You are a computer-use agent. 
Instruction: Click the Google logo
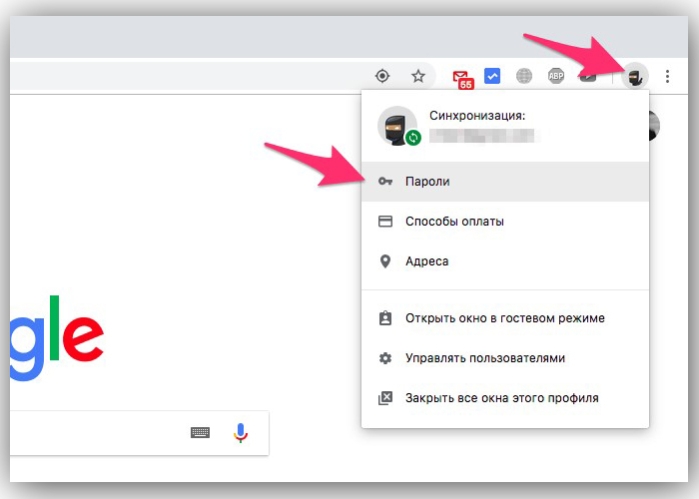[x=57, y=338]
